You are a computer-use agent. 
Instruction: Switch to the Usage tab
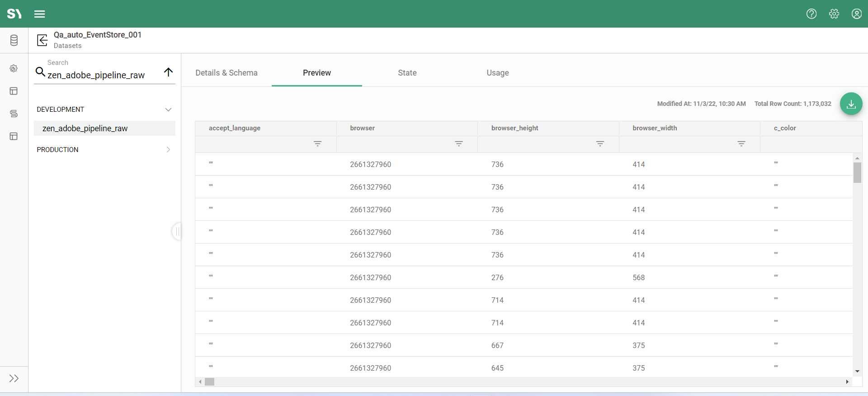coord(497,73)
